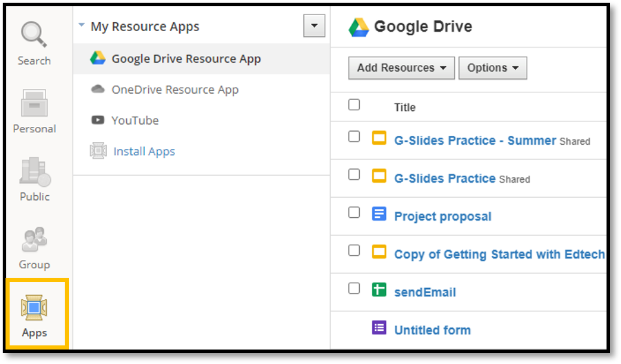
Task: Click the Google Drive heading text
Action: click(423, 26)
